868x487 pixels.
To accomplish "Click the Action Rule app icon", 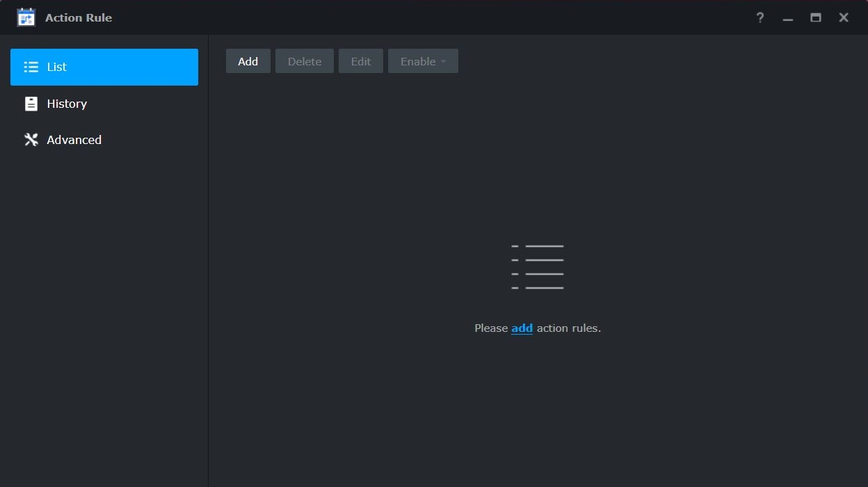I will 26,17.
